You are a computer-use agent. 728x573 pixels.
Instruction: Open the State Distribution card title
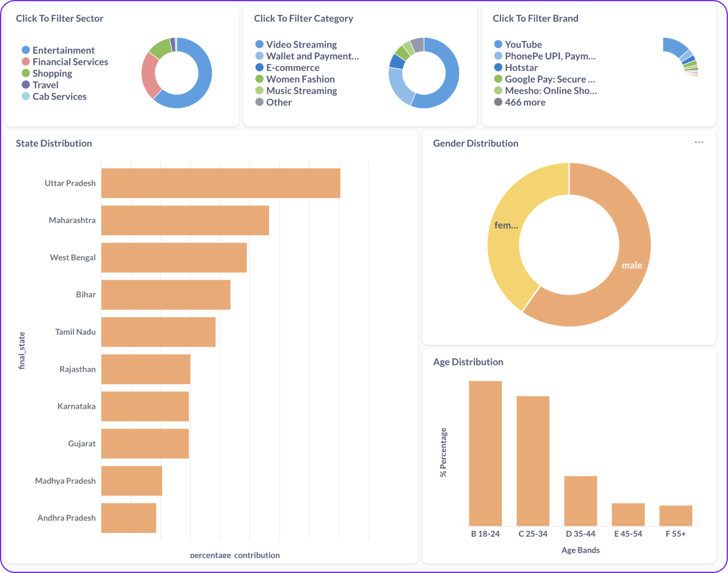point(54,143)
